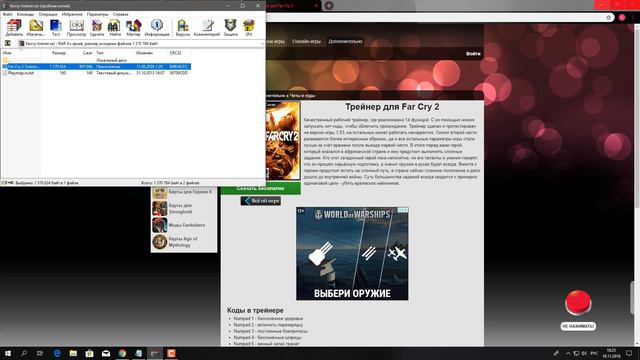This screenshot has width=640, height=360.
Task: Open the Найти (Find) binoculars tool
Action: pos(114,28)
